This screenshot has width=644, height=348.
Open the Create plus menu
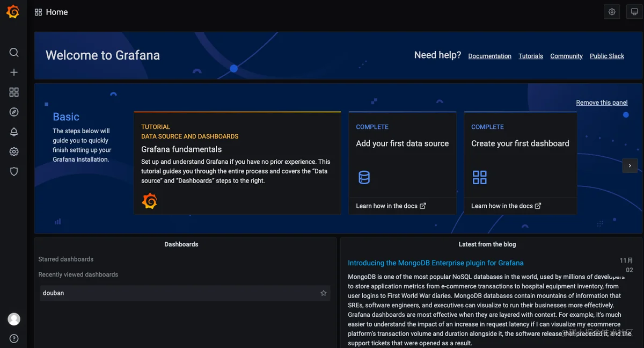point(14,72)
